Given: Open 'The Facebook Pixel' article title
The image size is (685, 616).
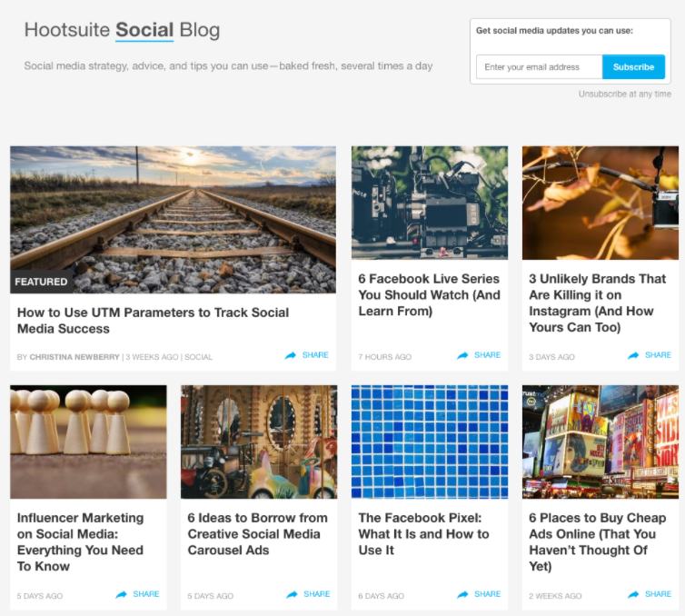Looking at the screenshot, I should point(423,534).
